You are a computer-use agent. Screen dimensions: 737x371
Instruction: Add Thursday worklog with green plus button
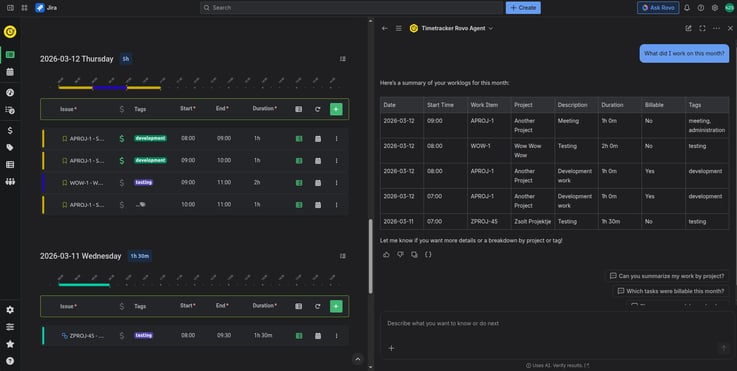pyautogui.click(x=336, y=109)
